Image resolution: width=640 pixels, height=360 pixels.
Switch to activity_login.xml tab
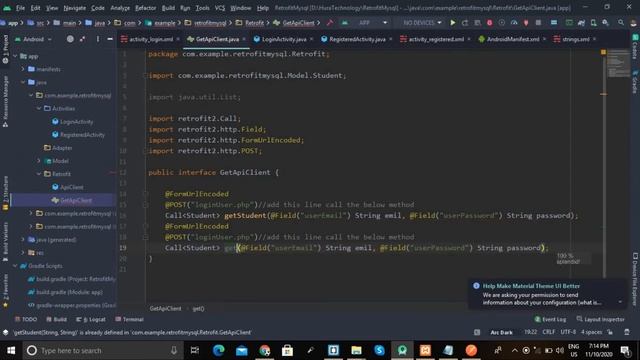point(151,39)
